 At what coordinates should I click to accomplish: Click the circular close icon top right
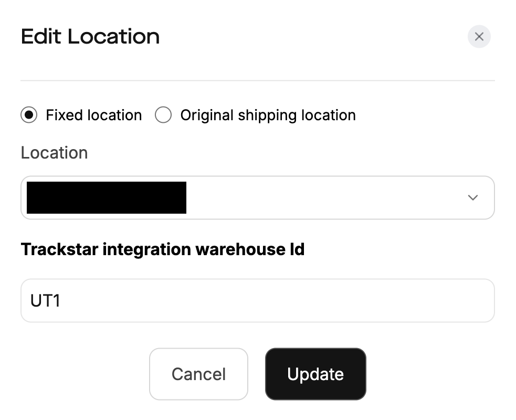pos(478,36)
